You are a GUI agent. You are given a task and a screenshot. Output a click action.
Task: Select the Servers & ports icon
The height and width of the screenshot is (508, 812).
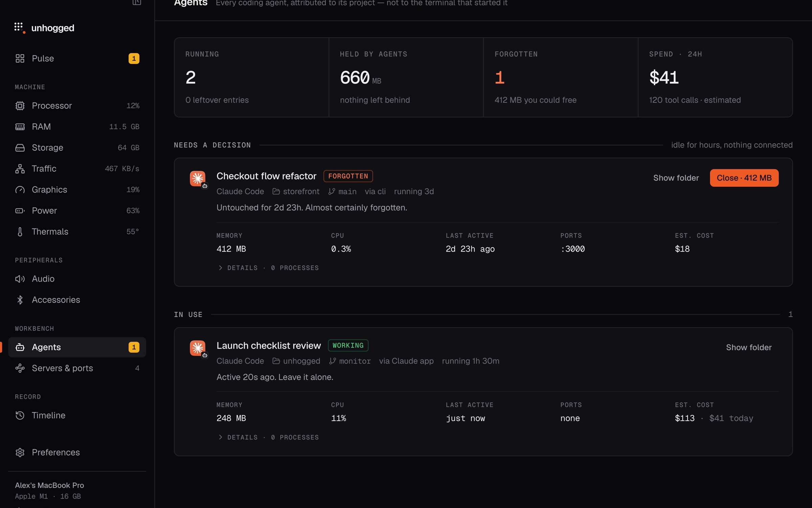[20, 368]
